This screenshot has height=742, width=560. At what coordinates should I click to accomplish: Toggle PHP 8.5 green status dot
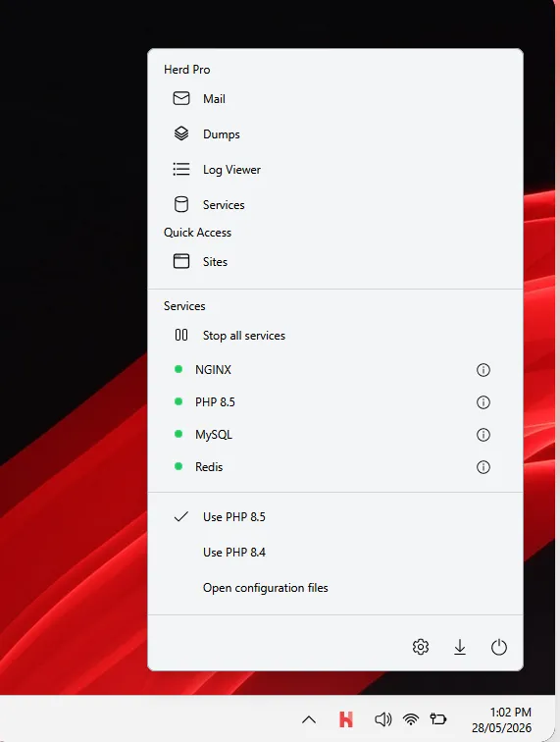pyautogui.click(x=178, y=401)
